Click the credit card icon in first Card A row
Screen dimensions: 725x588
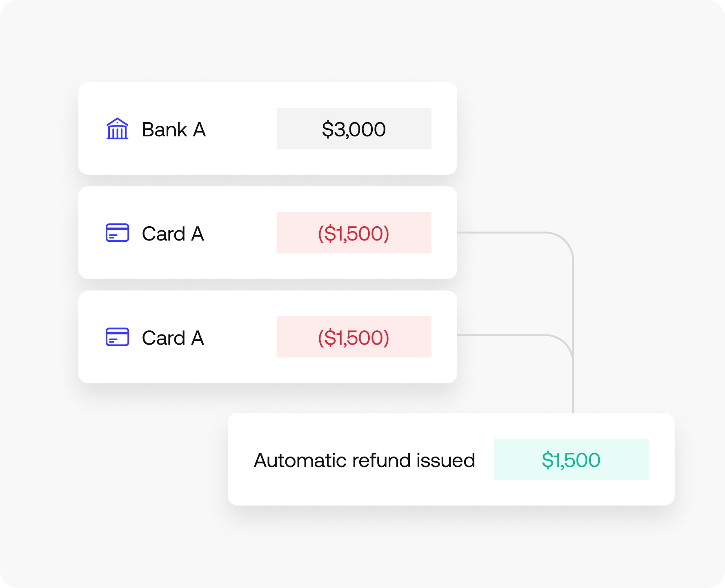point(117,233)
